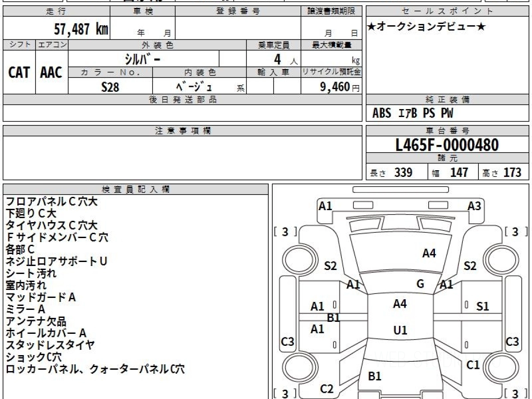The image size is (532, 399).
Task: Select the note line 室内汚れ
Action: [26, 286]
